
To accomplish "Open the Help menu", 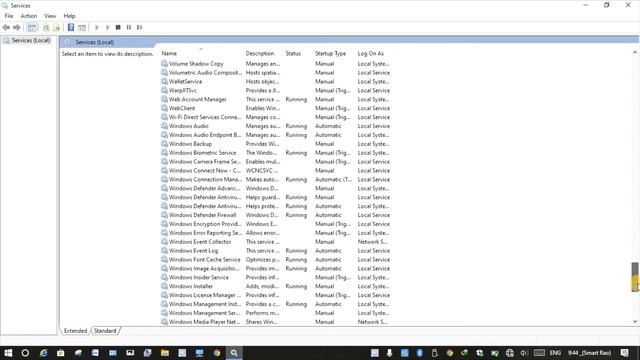I will point(69,16).
